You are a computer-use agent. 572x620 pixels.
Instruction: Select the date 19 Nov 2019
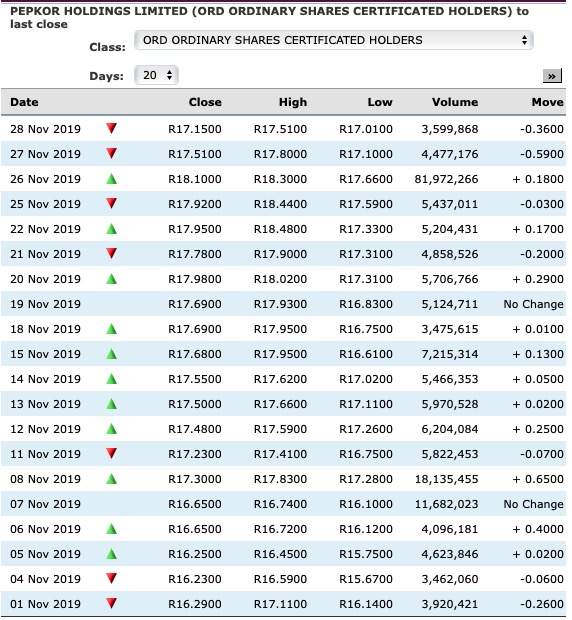[x=45, y=304]
